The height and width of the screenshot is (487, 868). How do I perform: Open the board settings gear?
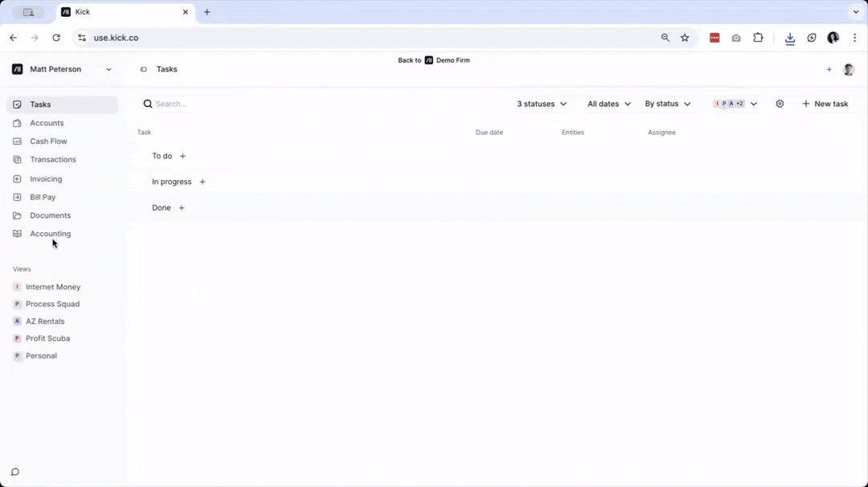coord(780,104)
